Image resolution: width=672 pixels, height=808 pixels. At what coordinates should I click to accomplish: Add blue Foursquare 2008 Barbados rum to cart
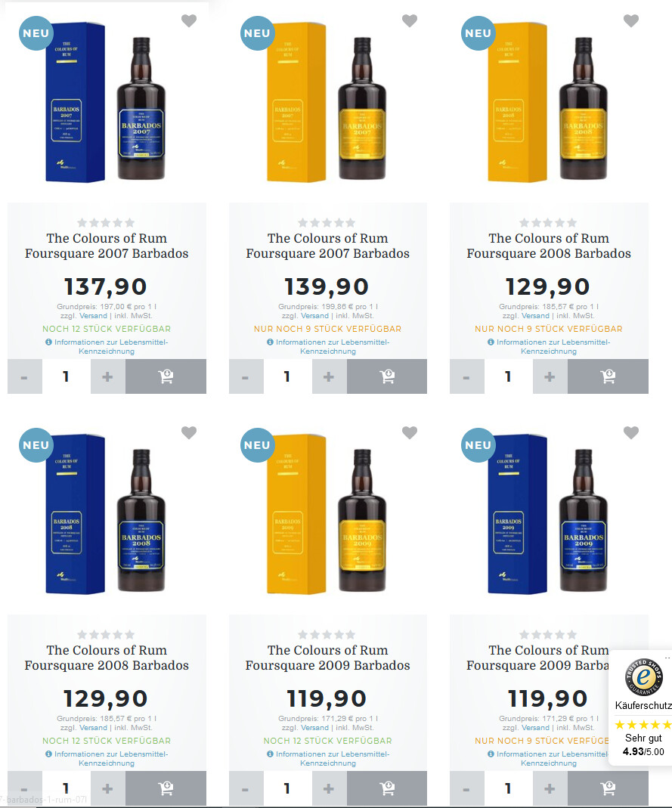[x=166, y=788]
